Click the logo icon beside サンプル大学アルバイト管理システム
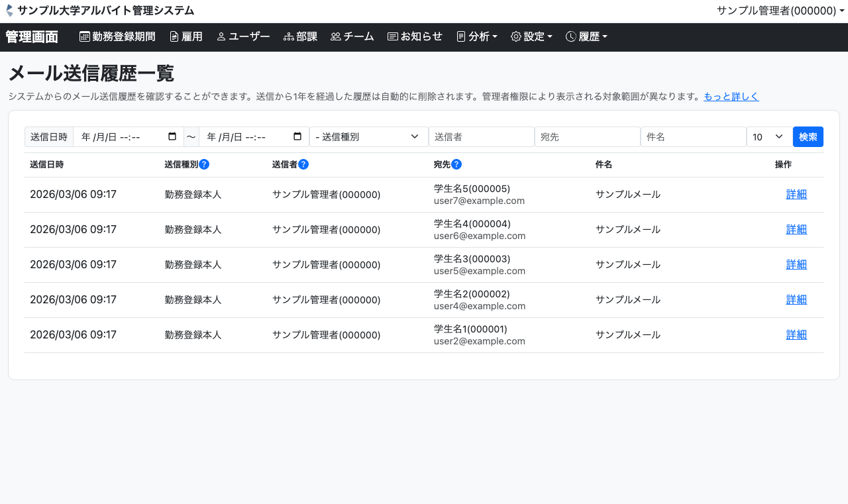The width and height of the screenshot is (848, 504). [9, 11]
